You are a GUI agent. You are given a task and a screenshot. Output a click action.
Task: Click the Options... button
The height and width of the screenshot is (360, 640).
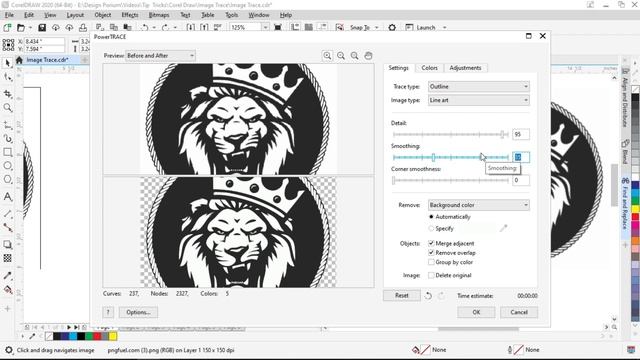[138, 312]
